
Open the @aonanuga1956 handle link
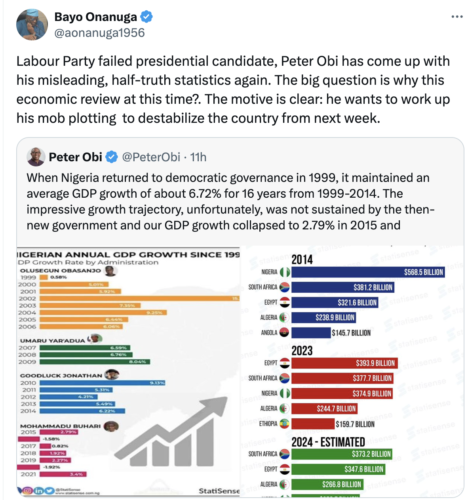[x=99, y=33]
